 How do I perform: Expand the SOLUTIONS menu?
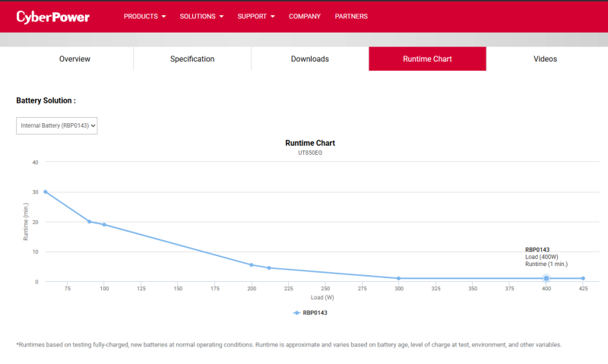(201, 16)
